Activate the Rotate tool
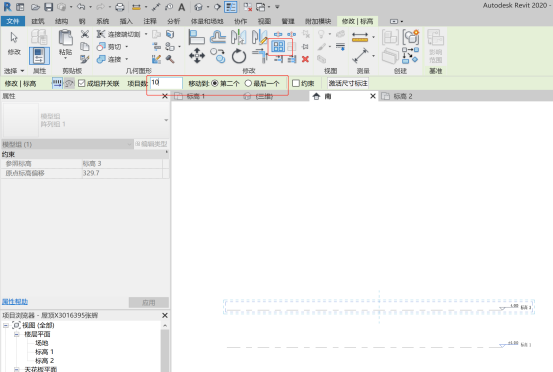This screenshot has height=372, width=553. point(239,56)
